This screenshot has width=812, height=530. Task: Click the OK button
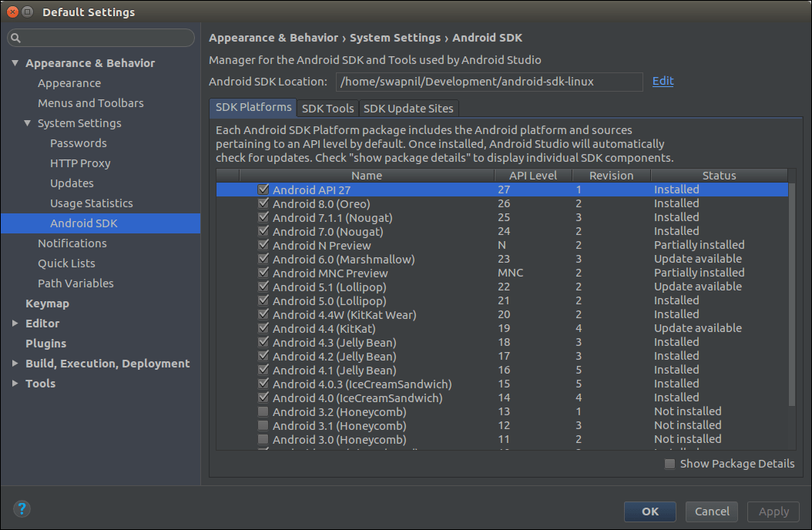pos(649,512)
